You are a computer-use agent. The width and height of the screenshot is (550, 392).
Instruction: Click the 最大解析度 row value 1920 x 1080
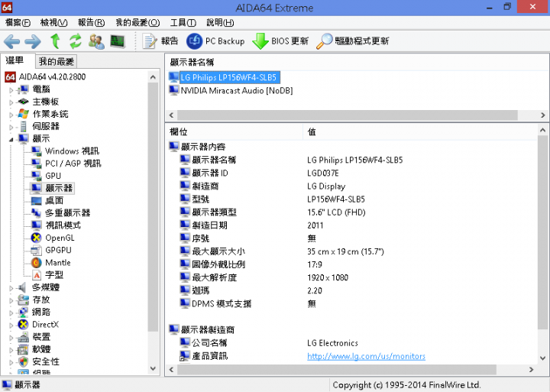coord(328,277)
